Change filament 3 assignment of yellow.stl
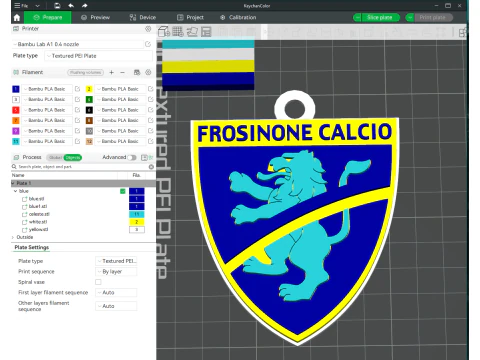 pyautogui.click(x=137, y=229)
